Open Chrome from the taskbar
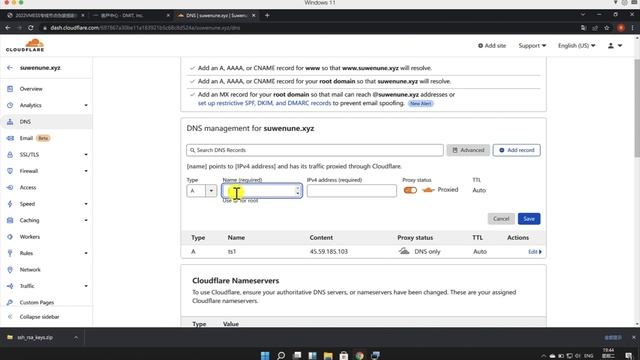The height and width of the screenshot is (360, 640). [x=360, y=356]
